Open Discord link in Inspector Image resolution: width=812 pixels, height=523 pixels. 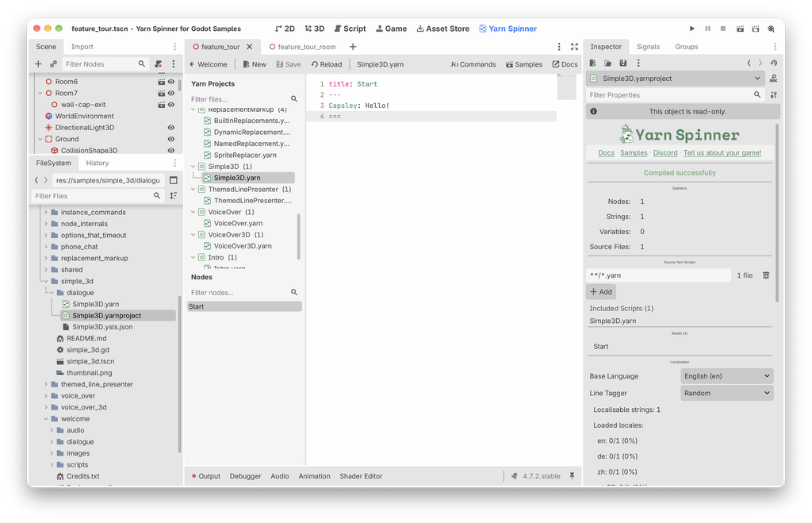(x=665, y=153)
